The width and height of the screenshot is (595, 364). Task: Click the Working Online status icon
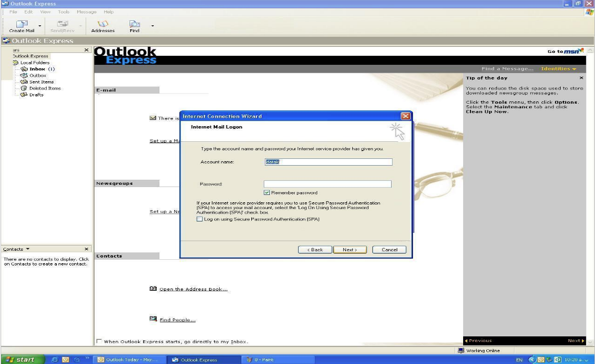(461, 350)
